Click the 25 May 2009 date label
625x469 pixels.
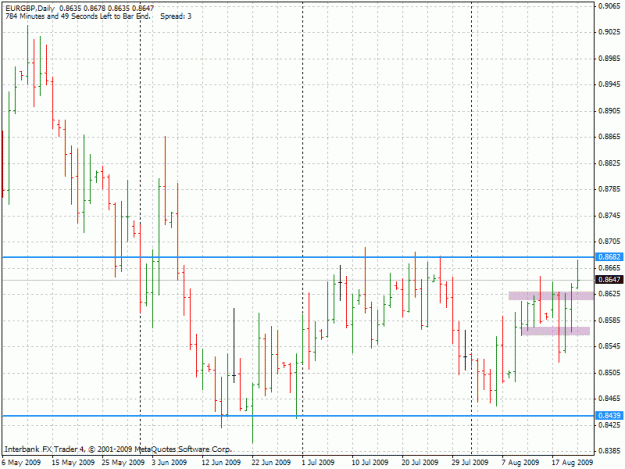(123, 463)
